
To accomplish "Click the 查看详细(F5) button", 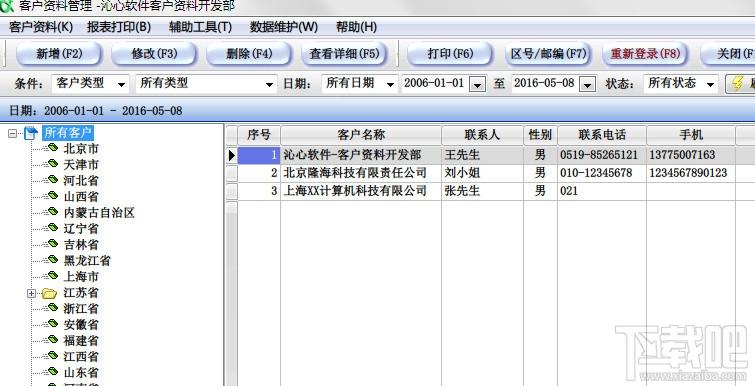I will [344, 53].
